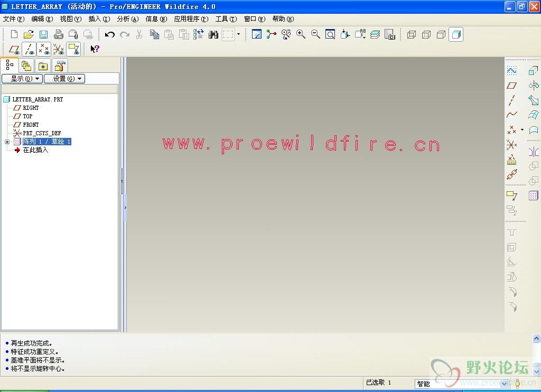Open context-sensitive help arrow icon

pyautogui.click(x=95, y=49)
